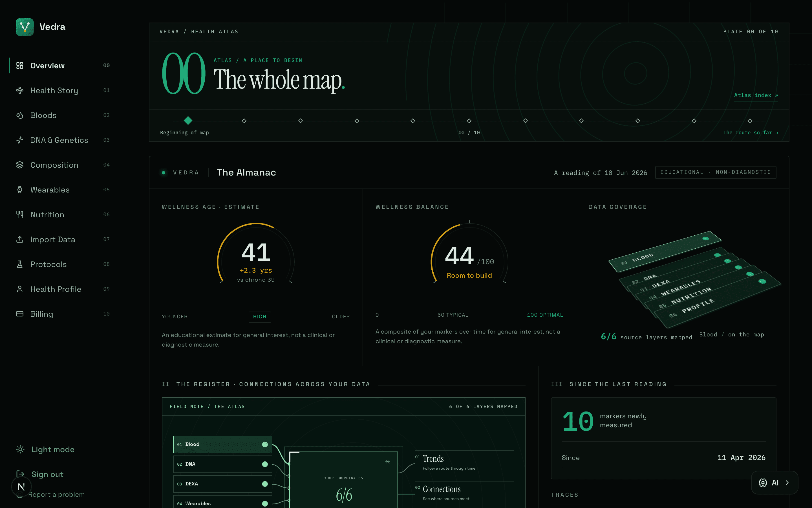The image size is (812, 508).
Task: Open Trends route through time
Action: click(x=464, y=462)
